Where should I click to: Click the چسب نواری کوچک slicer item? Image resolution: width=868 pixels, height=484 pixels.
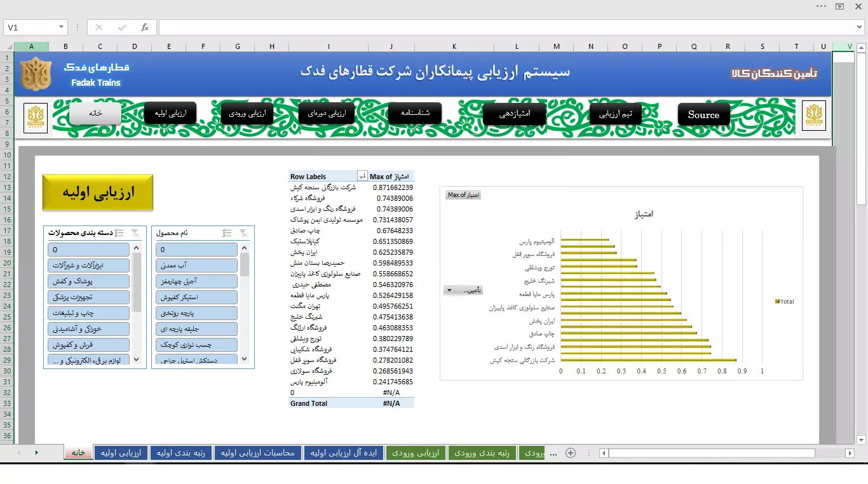coord(196,345)
